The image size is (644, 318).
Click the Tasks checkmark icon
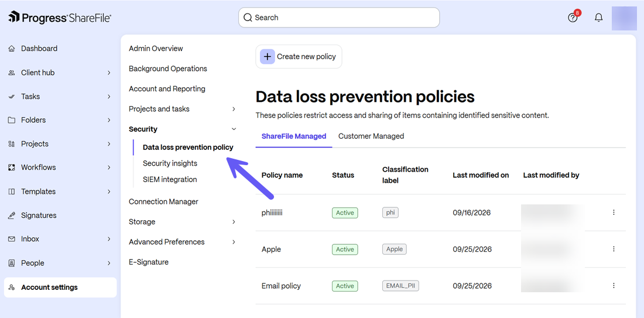pyautogui.click(x=12, y=97)
